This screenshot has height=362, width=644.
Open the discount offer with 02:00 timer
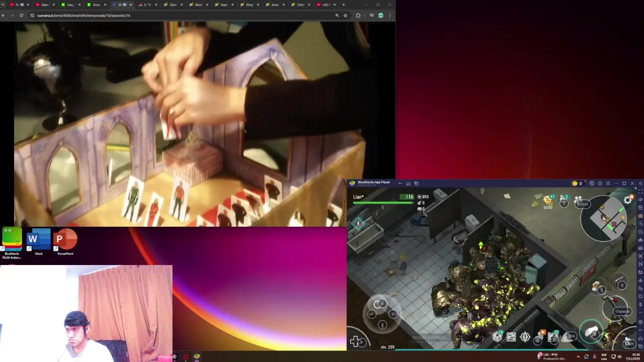point(548,202)
